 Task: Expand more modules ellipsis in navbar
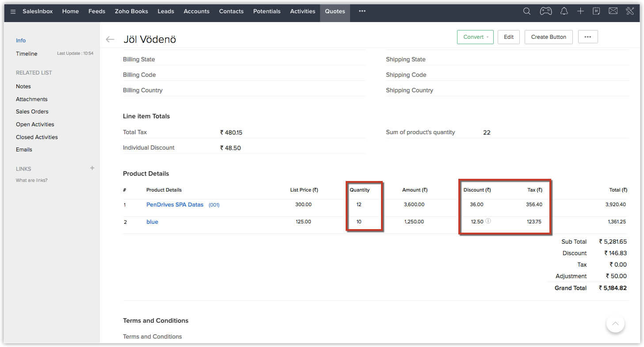[362, 11]
